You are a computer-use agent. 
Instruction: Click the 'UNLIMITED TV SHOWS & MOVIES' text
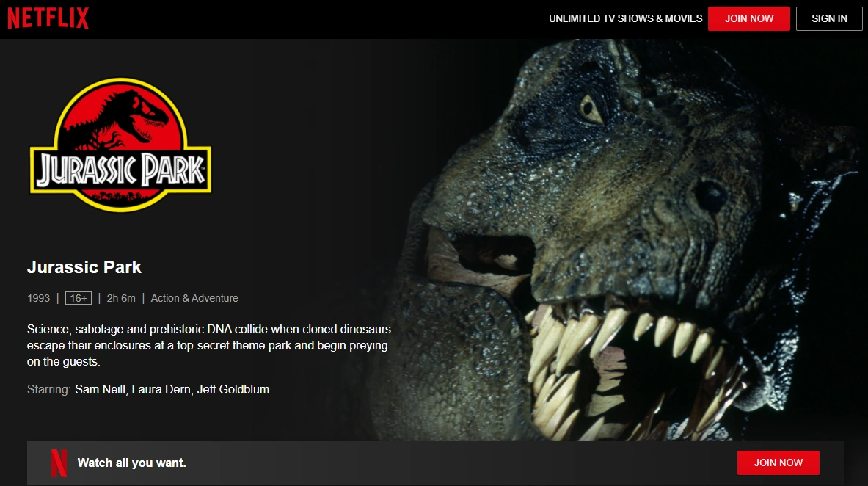625,19
